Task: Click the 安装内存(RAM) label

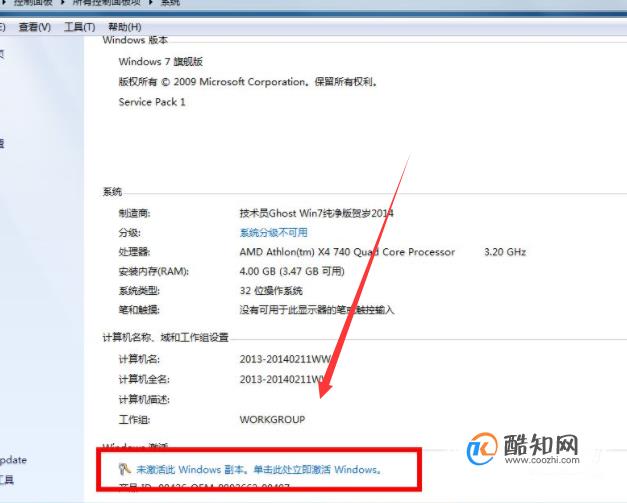Action: 154,271
